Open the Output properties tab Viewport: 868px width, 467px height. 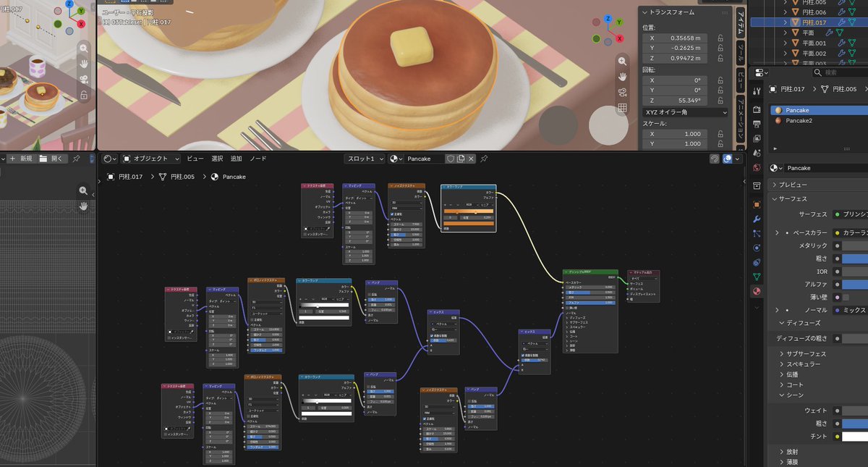point(757,124)
